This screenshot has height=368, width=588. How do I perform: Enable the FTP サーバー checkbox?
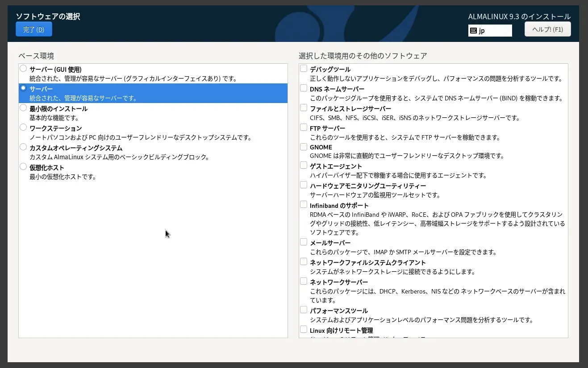click(x=304, y=128)
